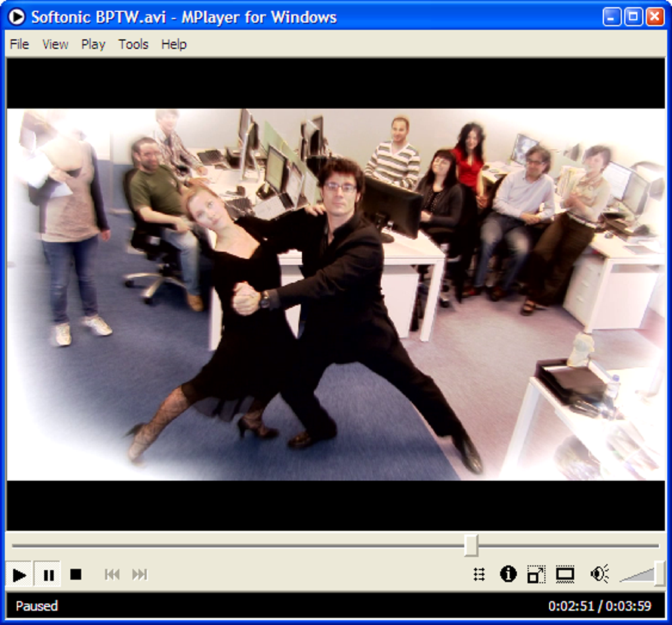Close the MPlayer window
The width and height of the screenshot is (672, 625).
coord(655,17)
